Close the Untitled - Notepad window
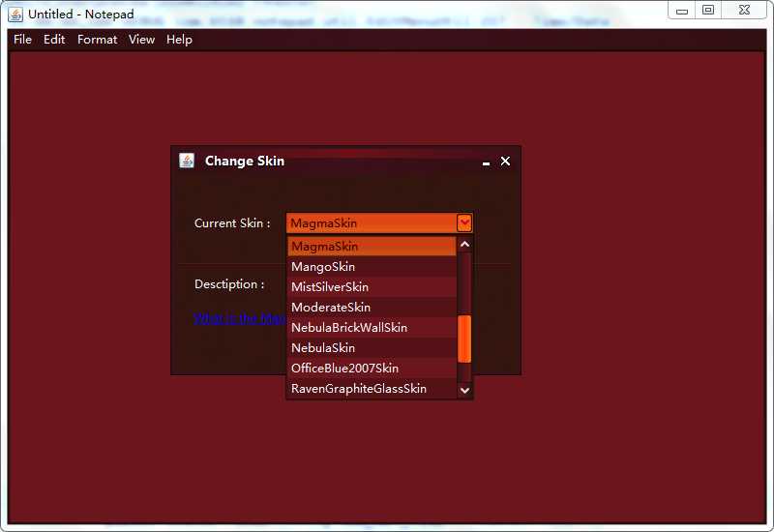Image resolution: width=774 pixels, height=532 pixels. 744,11
